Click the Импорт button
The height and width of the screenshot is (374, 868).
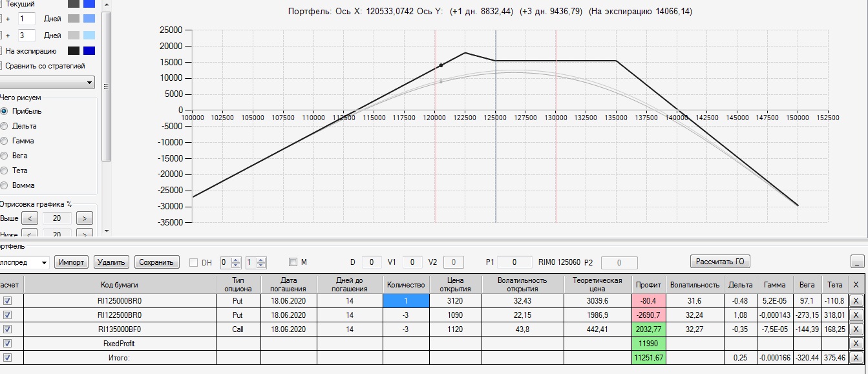[x=71, y=262]
